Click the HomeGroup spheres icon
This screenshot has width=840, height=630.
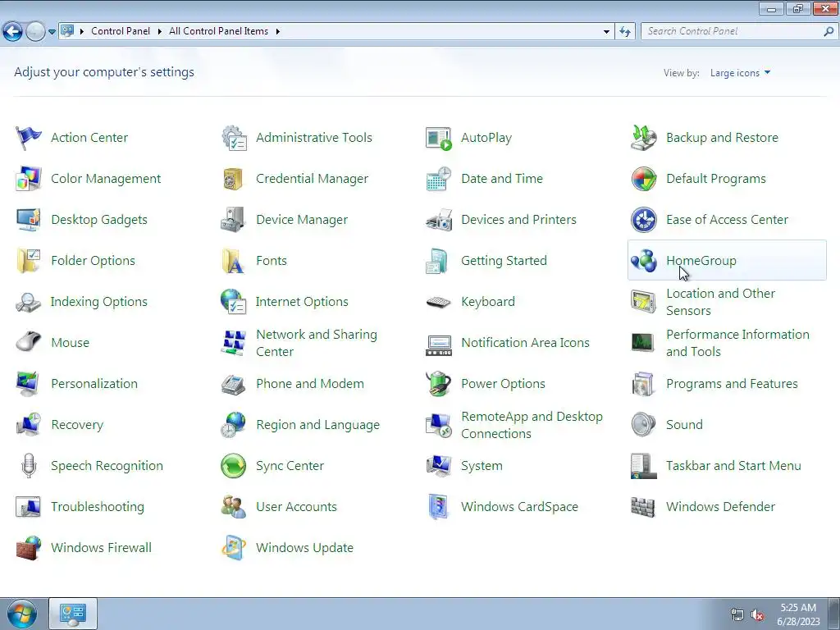click(643, 261)
